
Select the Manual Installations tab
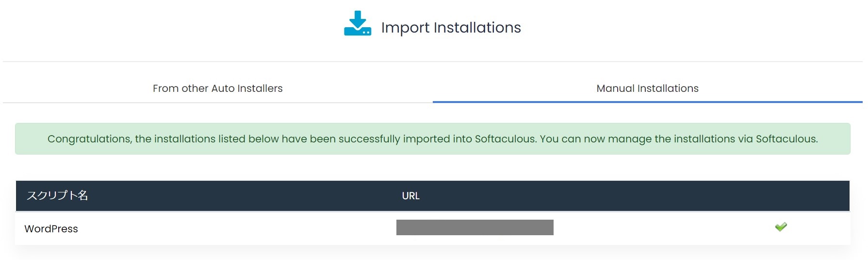[647, 88]
